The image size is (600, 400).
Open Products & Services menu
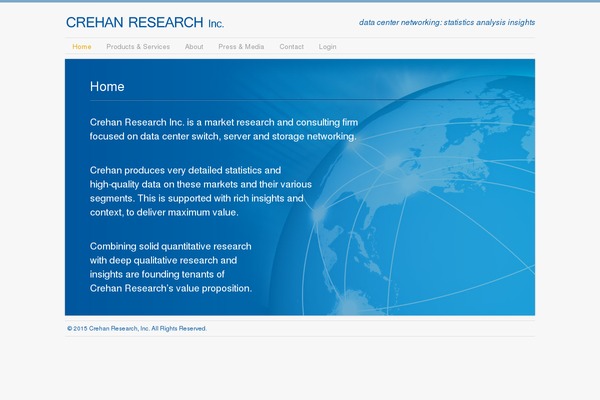point(138,47)
